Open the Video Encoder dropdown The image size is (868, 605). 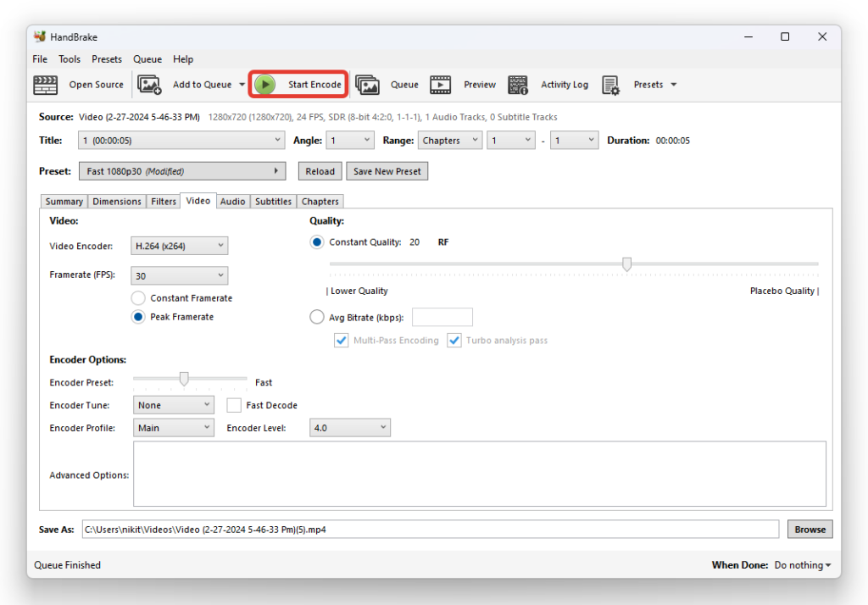click(180, 246)
